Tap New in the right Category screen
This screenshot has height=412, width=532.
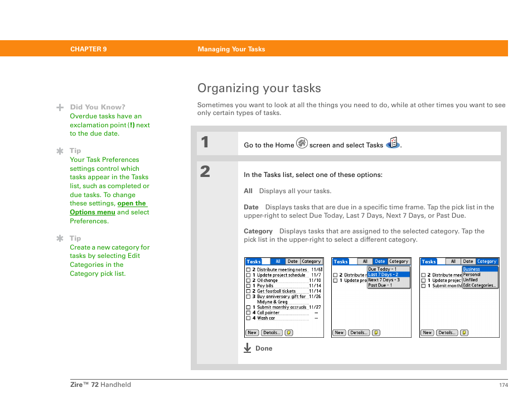(x=428, y=333)
